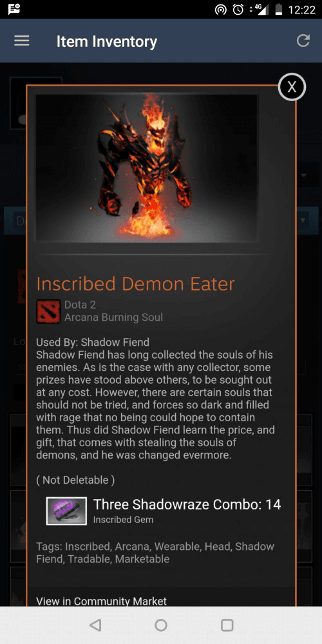The image size is (322, 644).
Task: Open View in Community Market link
Action: tap(102, 601)
